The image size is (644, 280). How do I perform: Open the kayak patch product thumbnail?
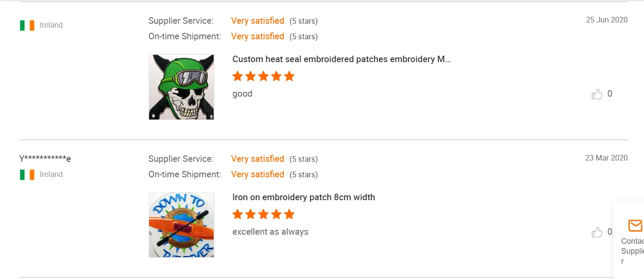coord(181,225)
